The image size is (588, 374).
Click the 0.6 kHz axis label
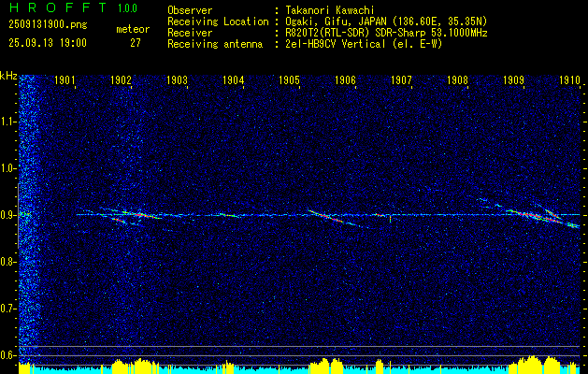7,355
